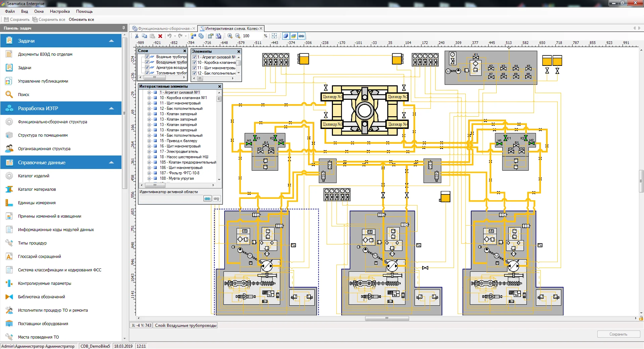The height and width of the screenshot is (349, 644).
Task: Uncheck element 11 - Щит манометровый
Action: coord(194,68)
